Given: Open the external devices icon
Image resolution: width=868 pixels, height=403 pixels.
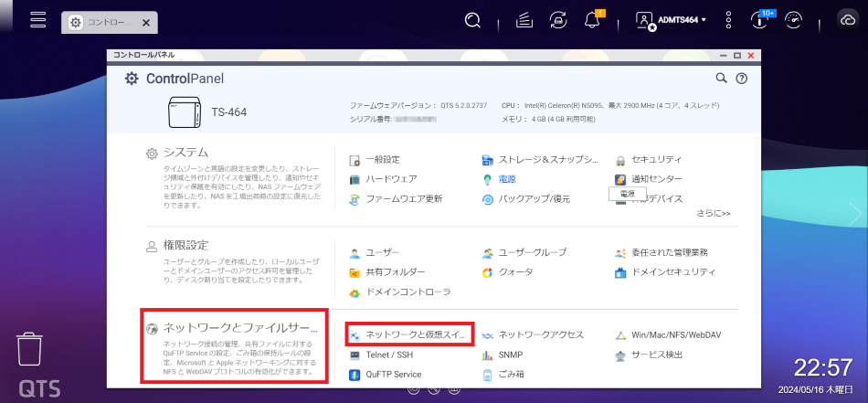Looking at the screenshot, I should point(557,21).
